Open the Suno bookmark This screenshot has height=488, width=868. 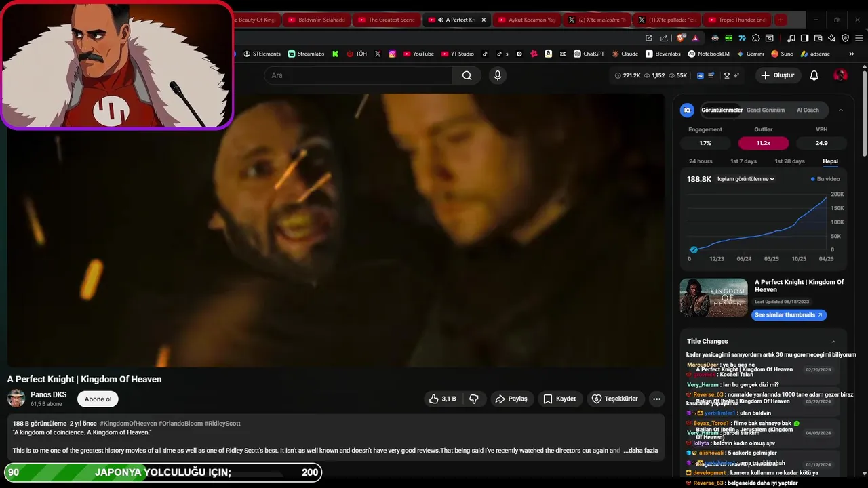point(782,54)
